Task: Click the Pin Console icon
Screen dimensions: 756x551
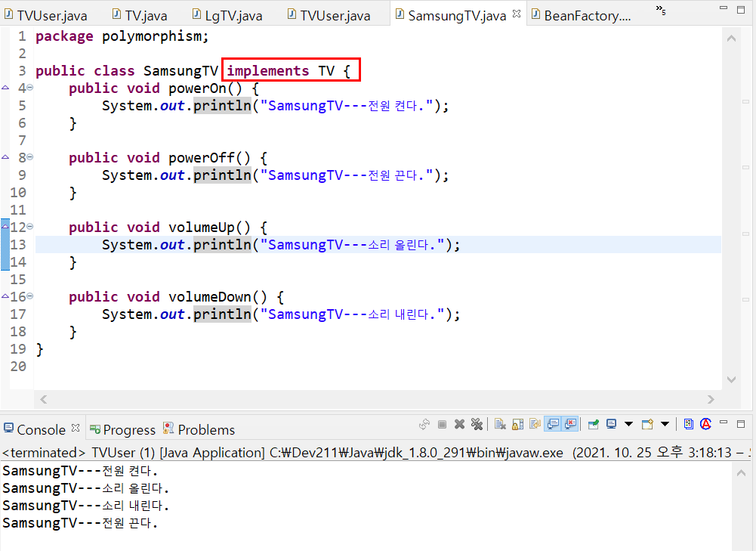Action: 594,424
